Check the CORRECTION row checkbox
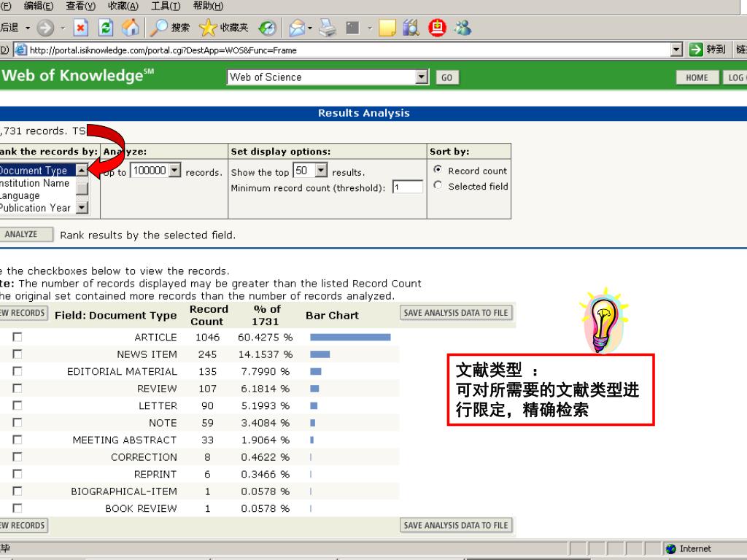Viewport: 747px width, 560px height. (18, 457)
